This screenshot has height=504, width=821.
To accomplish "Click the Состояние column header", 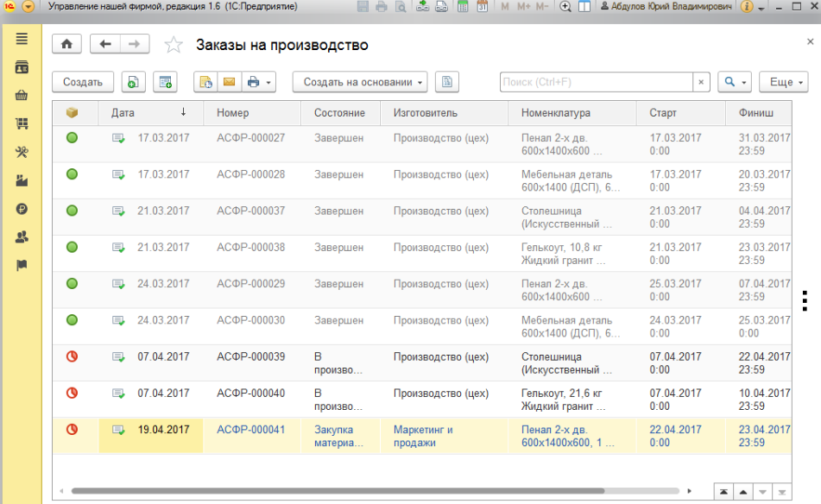I will tap(338, 112).
